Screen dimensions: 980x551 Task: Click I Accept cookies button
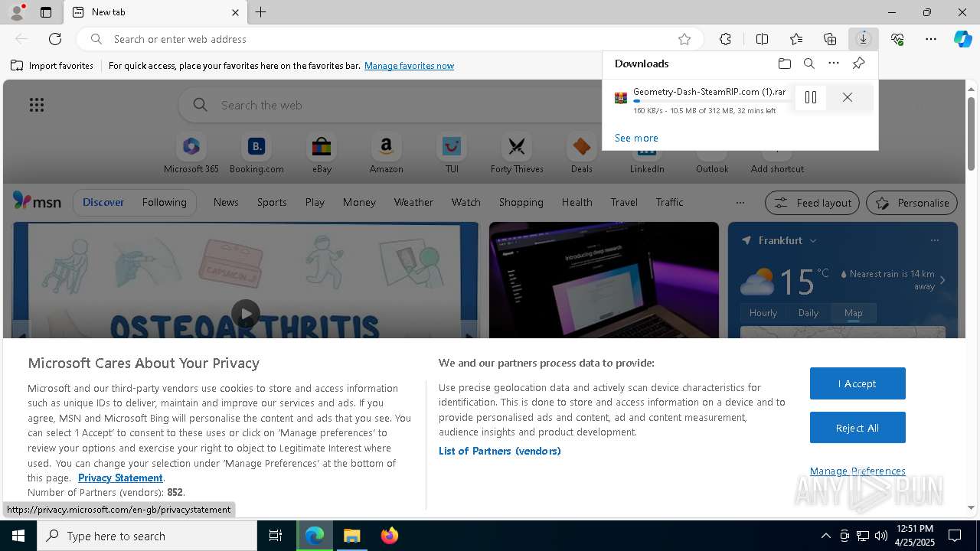[857, 383]
